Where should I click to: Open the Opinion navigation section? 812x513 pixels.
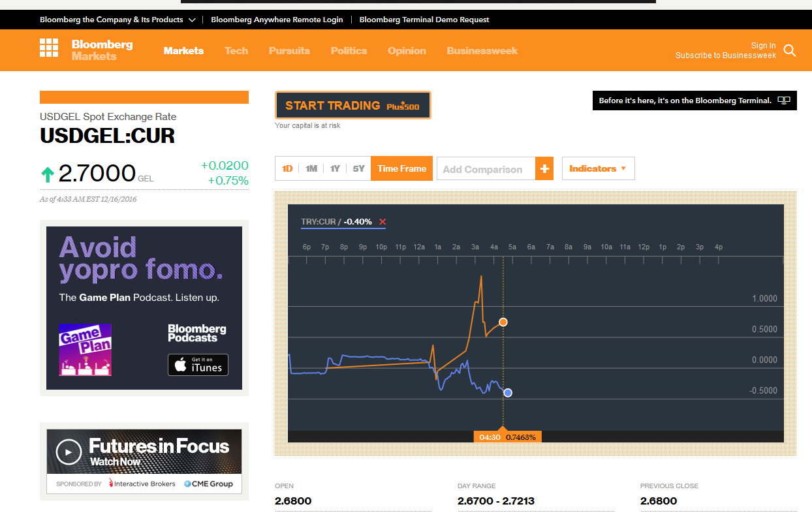[x=407, y=50]
